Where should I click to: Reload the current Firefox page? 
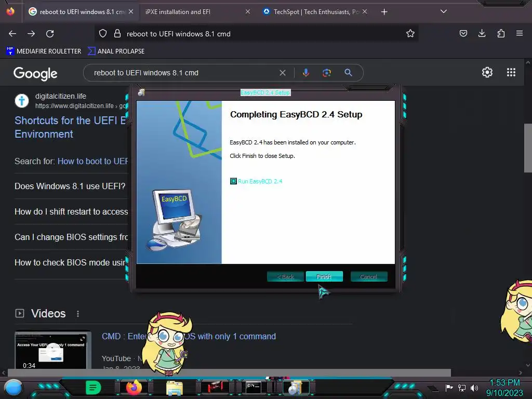(50, 34)
